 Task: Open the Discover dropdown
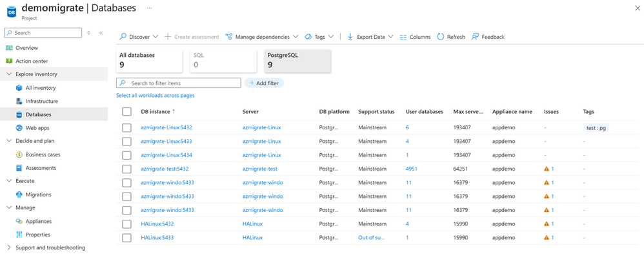click(x=139, y=37)
